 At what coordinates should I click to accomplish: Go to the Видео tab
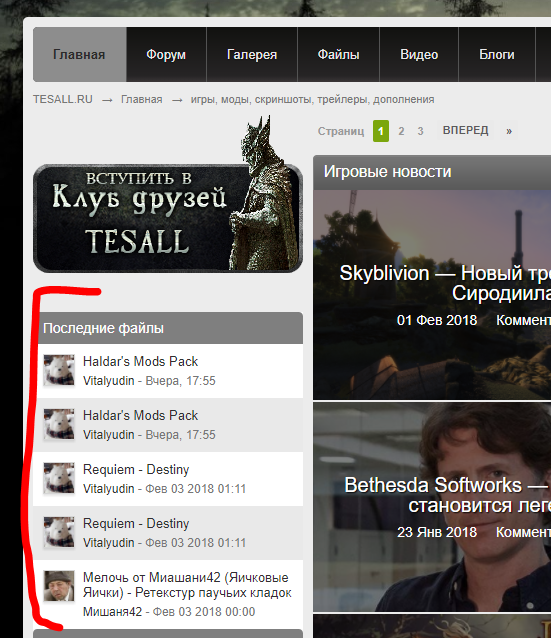(x=419, y=55)
